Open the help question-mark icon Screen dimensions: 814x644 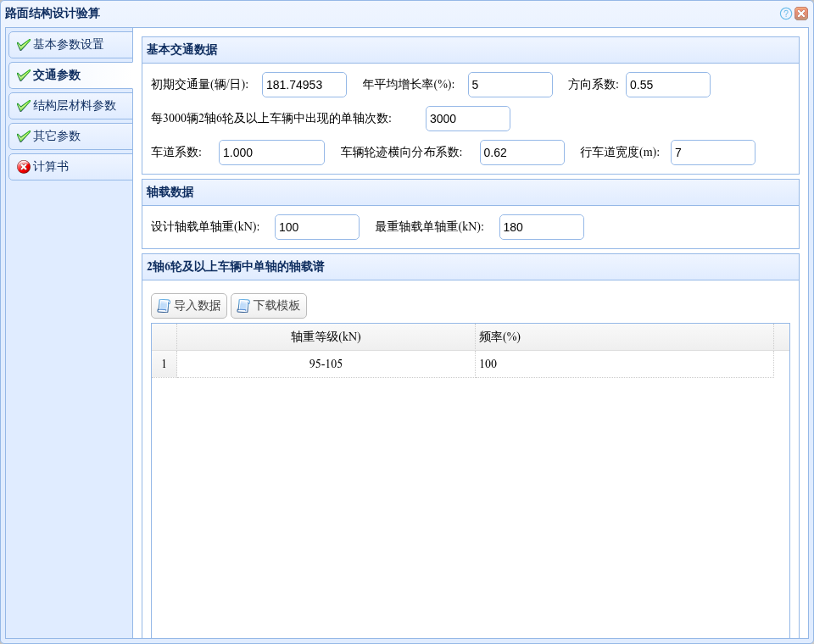785,14
